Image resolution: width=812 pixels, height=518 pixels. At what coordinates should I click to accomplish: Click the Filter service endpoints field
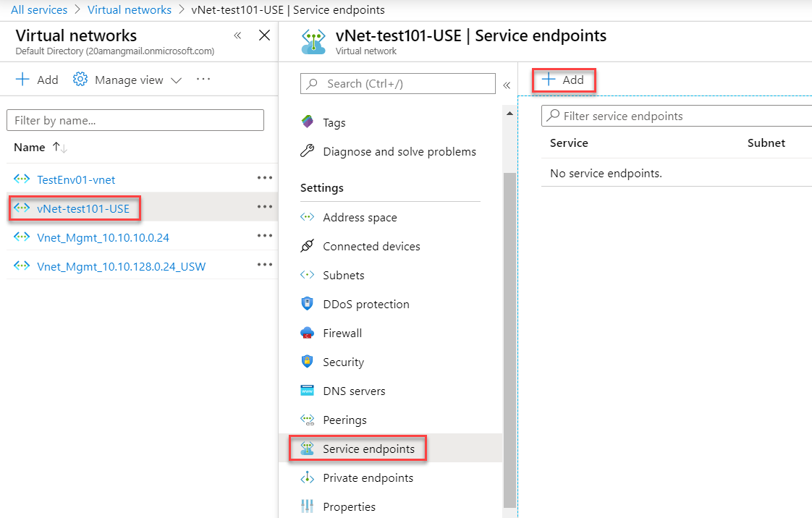coord(677,116)
